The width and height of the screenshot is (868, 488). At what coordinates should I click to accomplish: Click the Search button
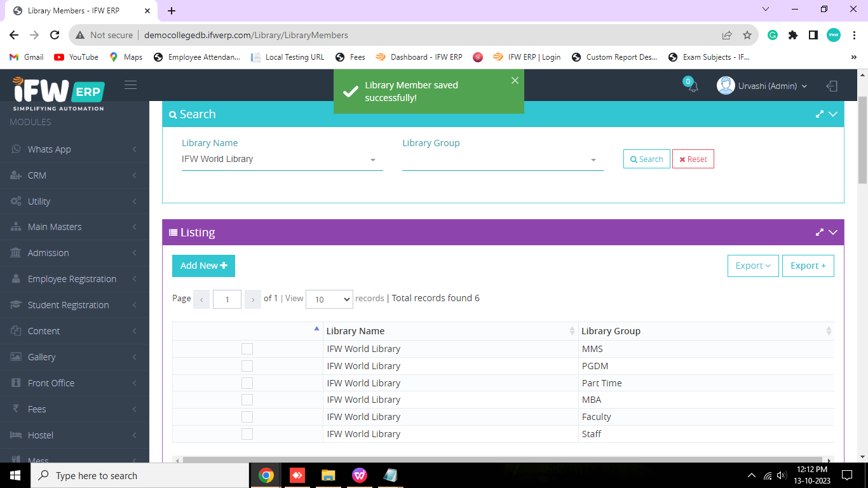pyautogui.click(x=647, y=159)
